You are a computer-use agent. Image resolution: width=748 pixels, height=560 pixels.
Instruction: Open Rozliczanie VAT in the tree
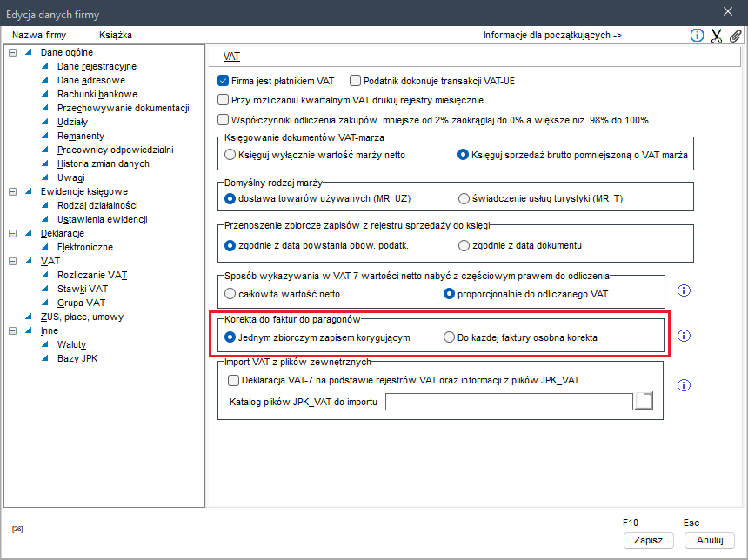(92, 275)
